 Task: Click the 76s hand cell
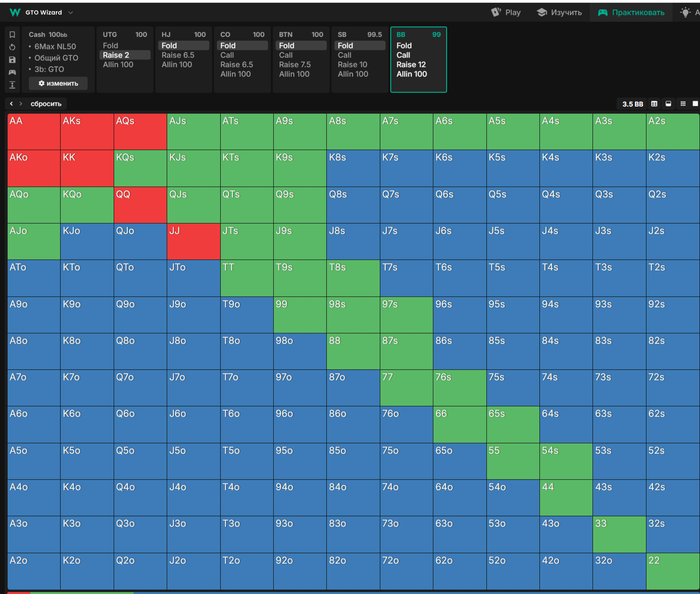coord(459,388)
